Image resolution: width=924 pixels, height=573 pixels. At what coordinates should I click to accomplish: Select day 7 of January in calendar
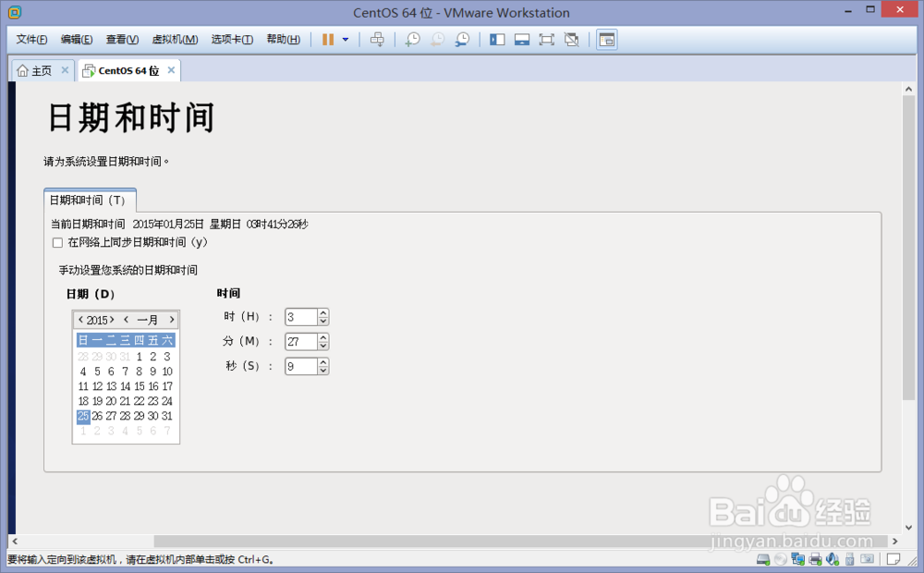(125, 372)
